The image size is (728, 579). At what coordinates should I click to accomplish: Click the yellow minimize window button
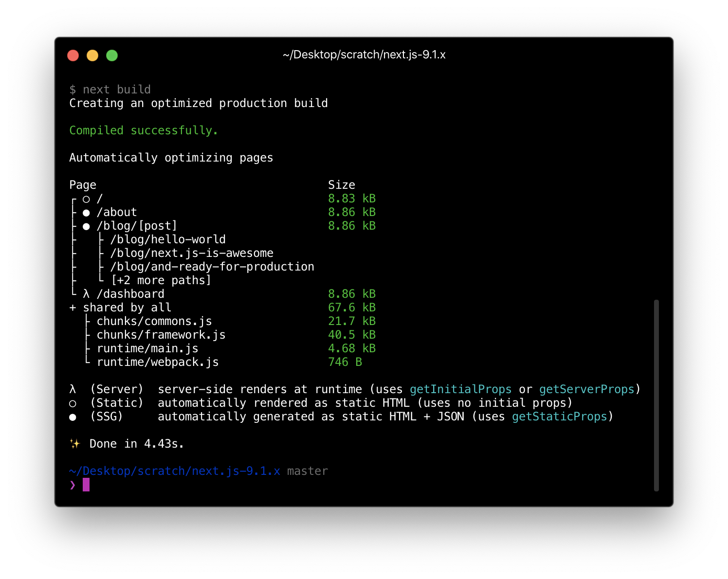(x=92, y=55)
